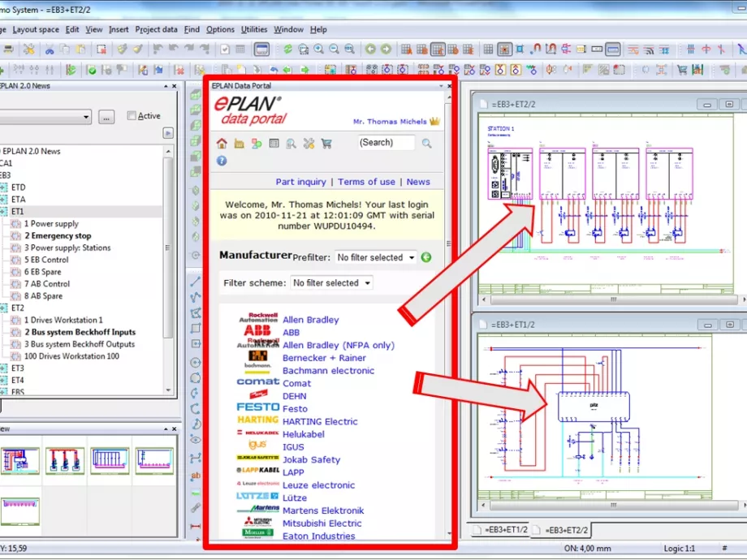The height and width of the screenshot is (560, 747).
Task: Click the page navigator tree vertical scrollbar
Action: point(168,270)
